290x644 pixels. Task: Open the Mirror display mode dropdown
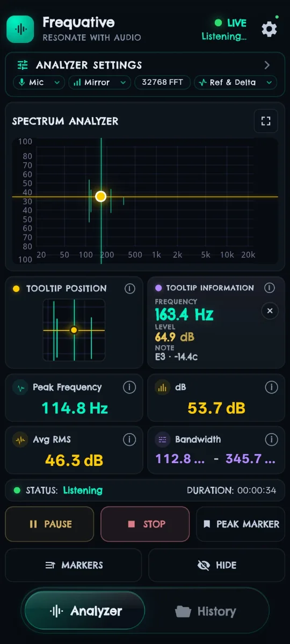(100, 83)
